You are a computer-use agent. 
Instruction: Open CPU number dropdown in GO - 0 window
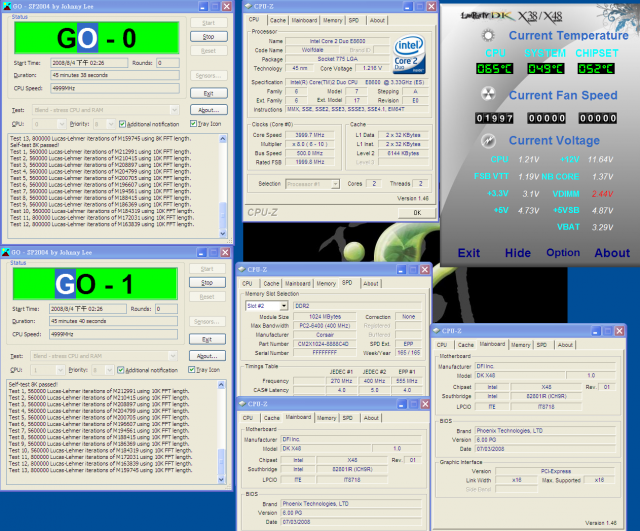click(62, 124)
